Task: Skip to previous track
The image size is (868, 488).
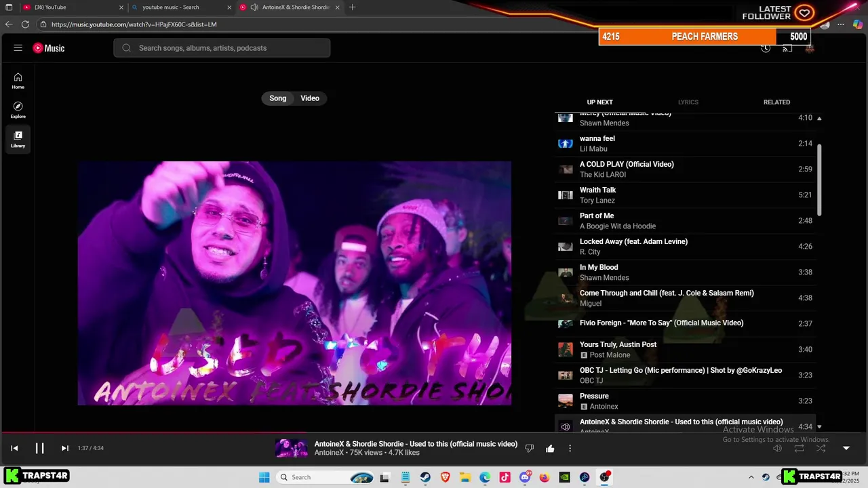Action: [x=14, y=448]
